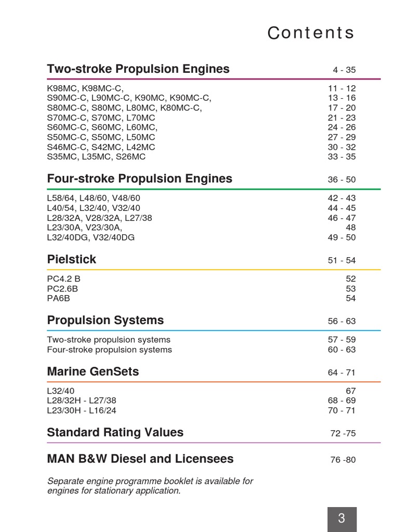Image resolution: width=399 pixels, height=532 pixels.
Task: Click the L58/64, L48/60, V48/60 entry
Action: point(94,198)
